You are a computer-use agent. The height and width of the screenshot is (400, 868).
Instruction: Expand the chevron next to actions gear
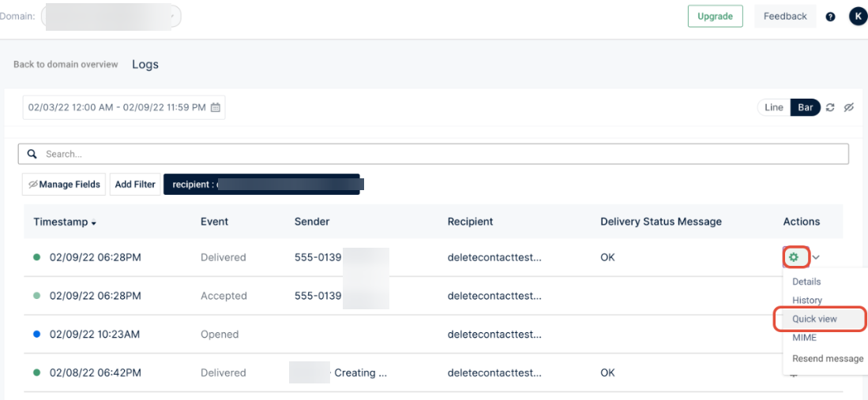coord(817,257)
